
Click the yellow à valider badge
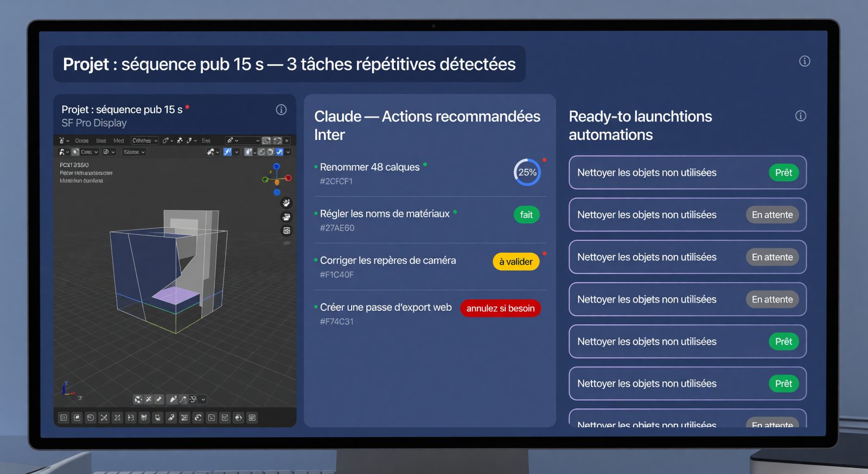[516, 261]
